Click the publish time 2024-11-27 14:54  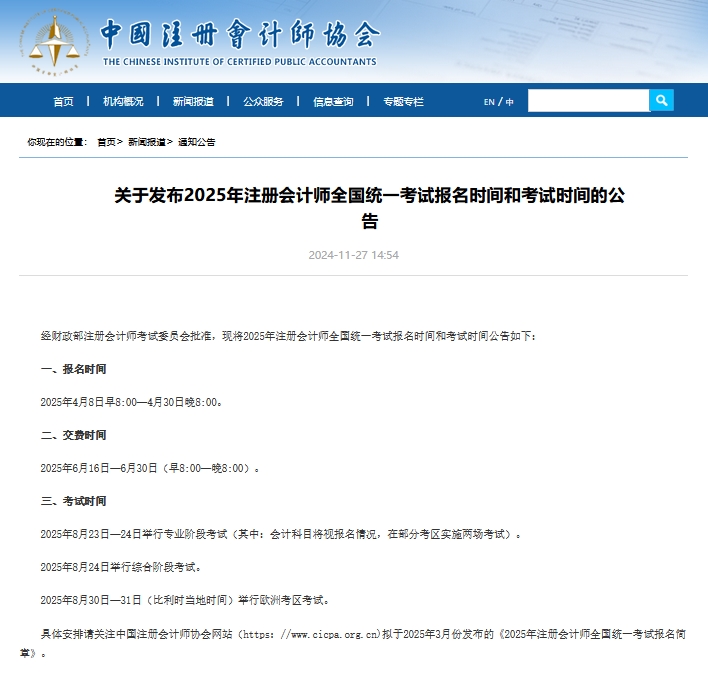tap(353, 255)
